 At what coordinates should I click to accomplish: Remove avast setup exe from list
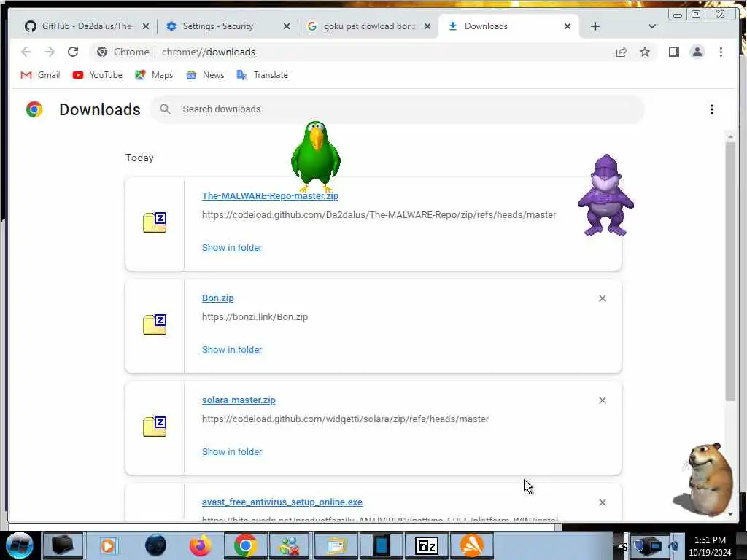[603, 502]
